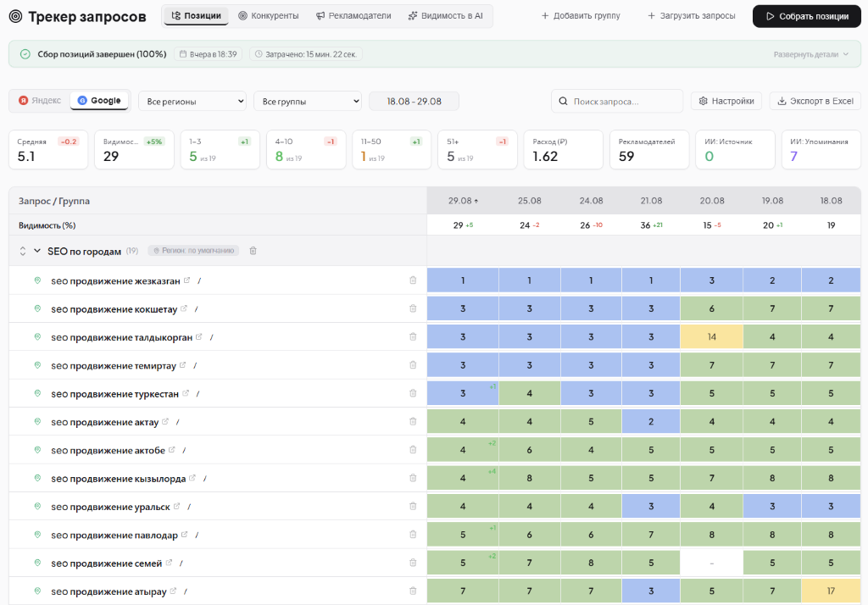Image resolution: width=868 pixels, height=605 pixels.
Task: Click trash icon for seo продвижение кокшетау
Action: [x=413, y=308]
